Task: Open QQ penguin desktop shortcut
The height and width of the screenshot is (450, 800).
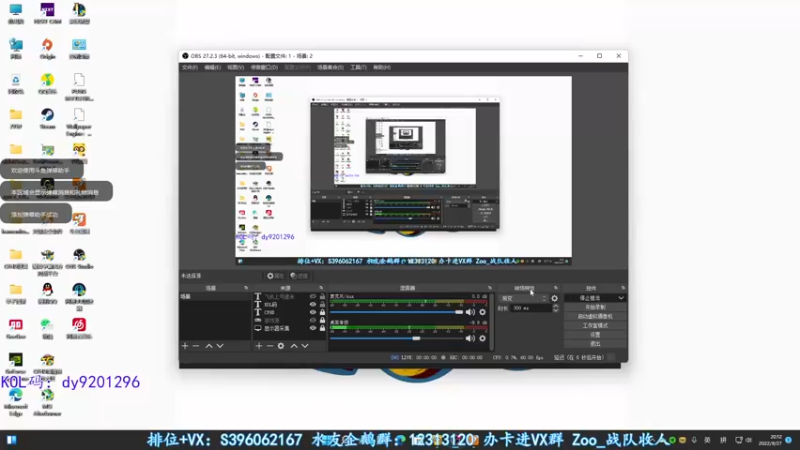Action: click(47, 294)
